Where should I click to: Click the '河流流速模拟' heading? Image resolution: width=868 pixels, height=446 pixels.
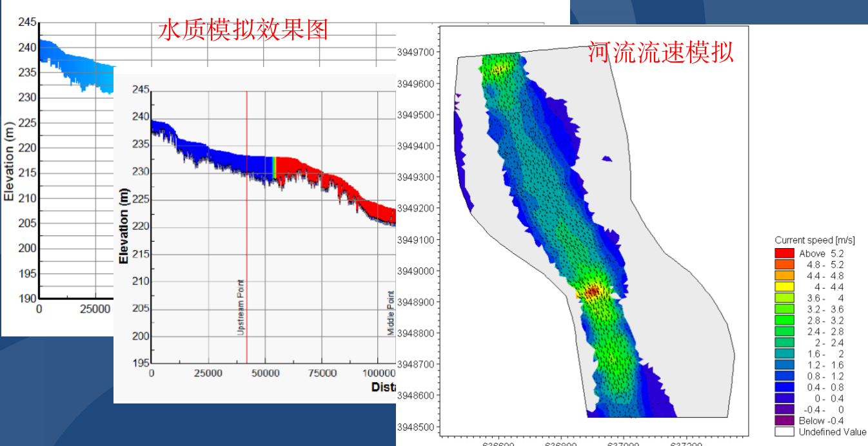coord(660,52)
